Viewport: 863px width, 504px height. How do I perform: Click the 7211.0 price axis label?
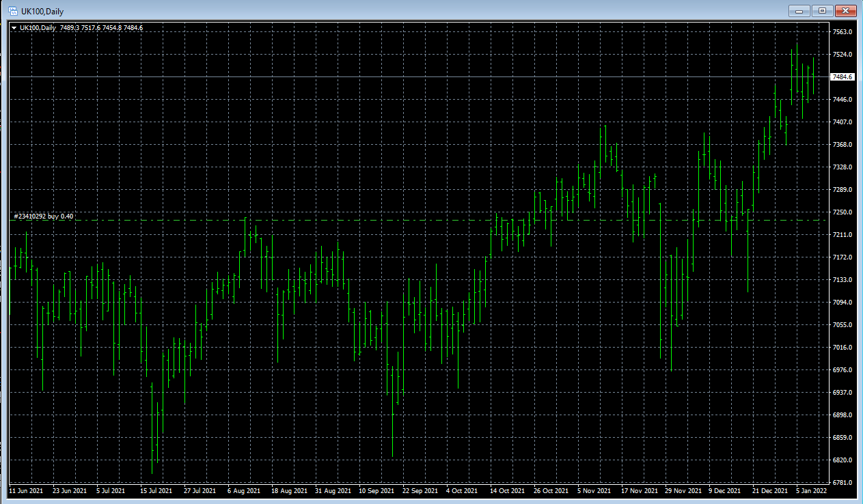(843, 235)
